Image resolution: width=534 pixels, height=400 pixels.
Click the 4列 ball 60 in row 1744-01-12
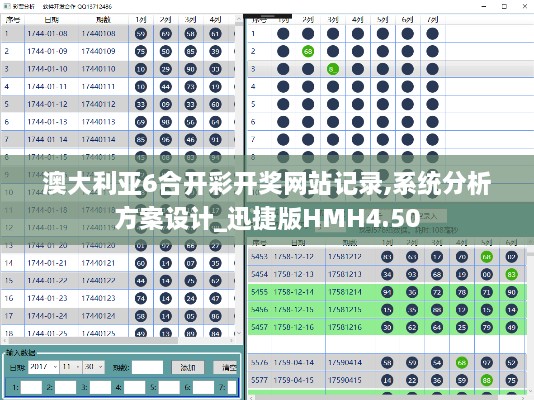(215, 104)
